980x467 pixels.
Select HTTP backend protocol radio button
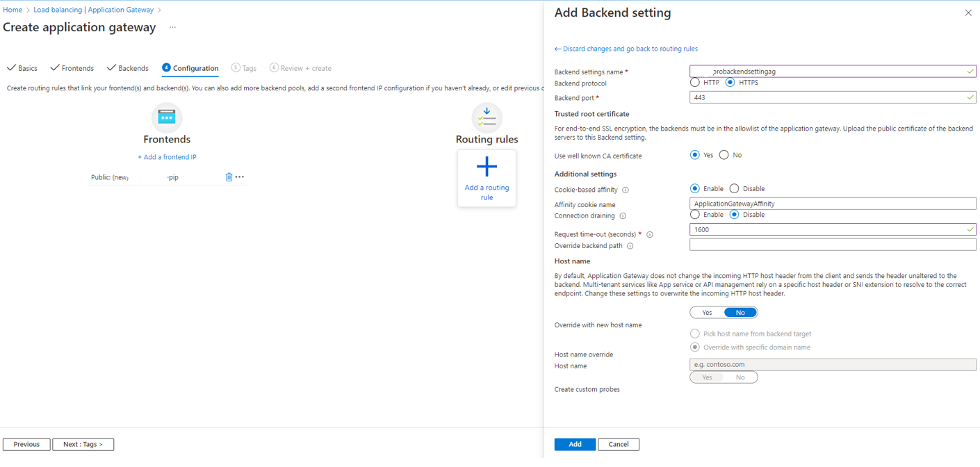pos(695,82)
